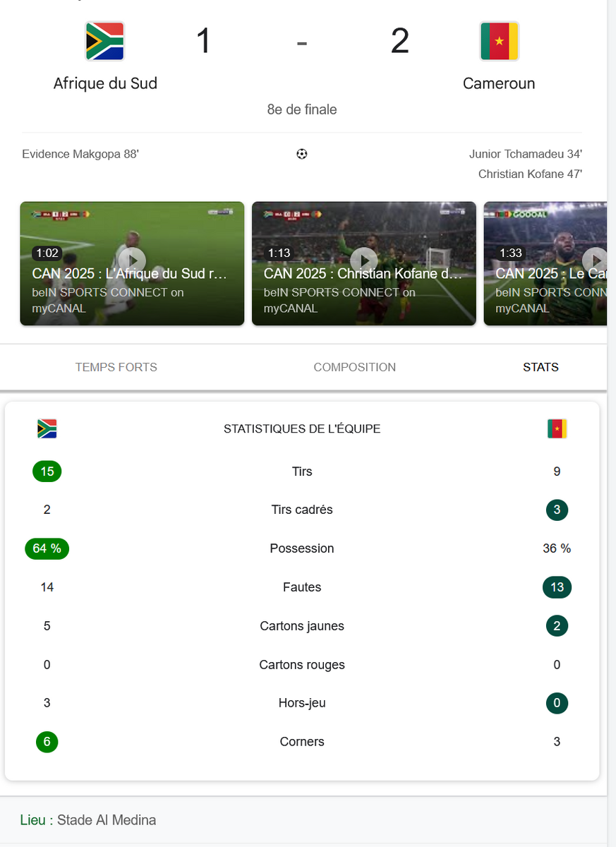616x847 pixels.
Task: Switch to the Temps forts tab
Action: pyautogui.click(x=116, y=367)
